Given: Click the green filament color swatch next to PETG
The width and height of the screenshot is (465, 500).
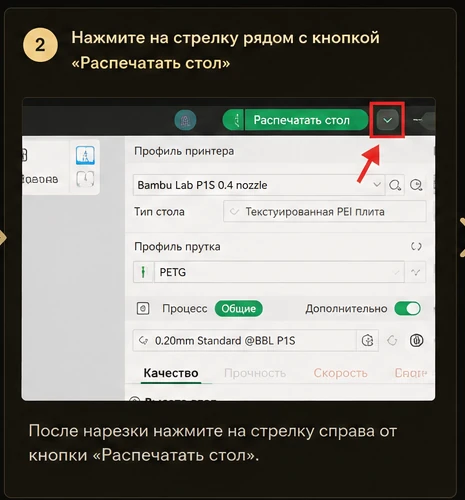Looking at the screenshot, I should click(x=143, y=272).
